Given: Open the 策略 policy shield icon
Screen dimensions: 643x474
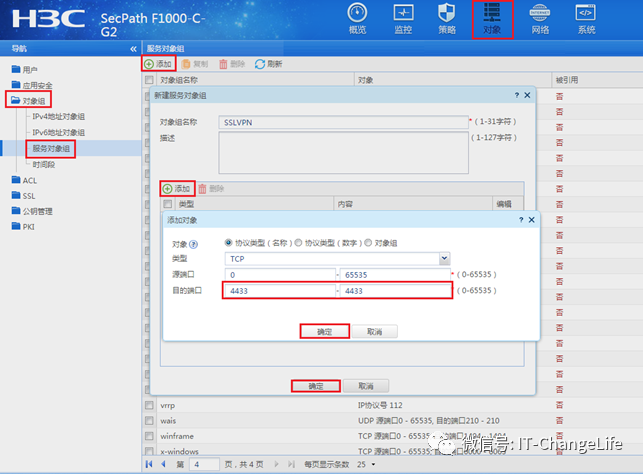Looking at the screenshot, I should (447, 19).
